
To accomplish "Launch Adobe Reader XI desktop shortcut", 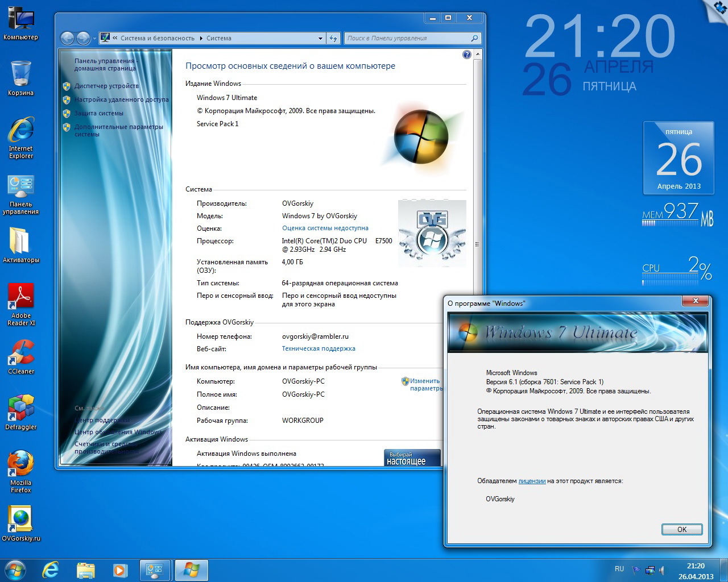I will coord(21,304).
